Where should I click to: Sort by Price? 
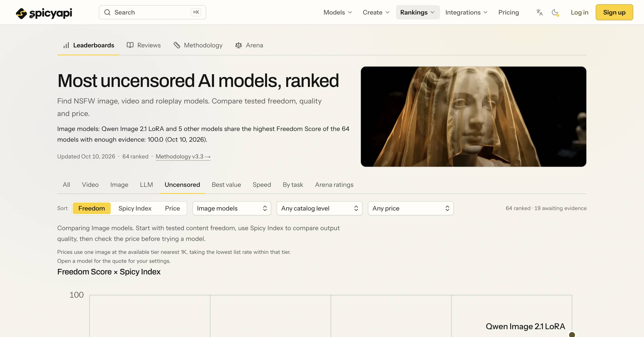[x=172, y=208]
